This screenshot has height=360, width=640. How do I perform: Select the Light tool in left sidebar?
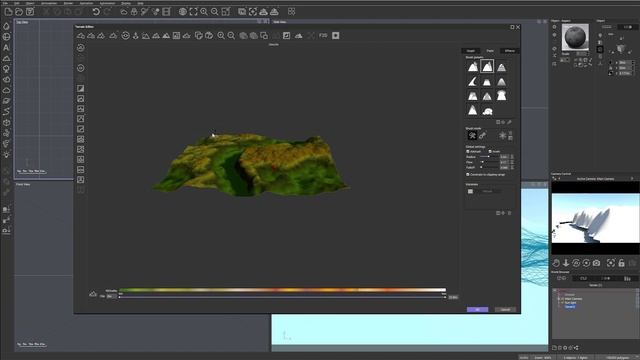(6, 154)
